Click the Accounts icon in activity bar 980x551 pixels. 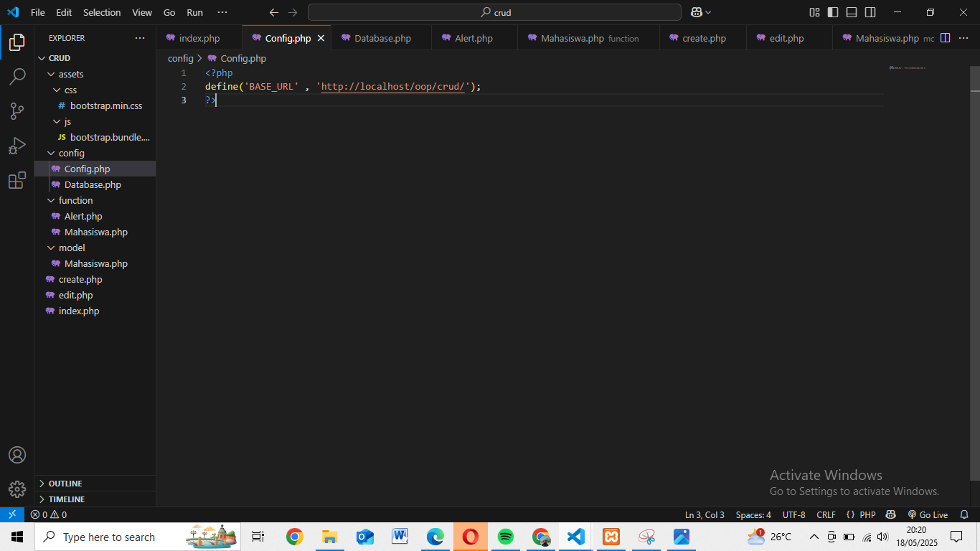[x=17, y=454]
